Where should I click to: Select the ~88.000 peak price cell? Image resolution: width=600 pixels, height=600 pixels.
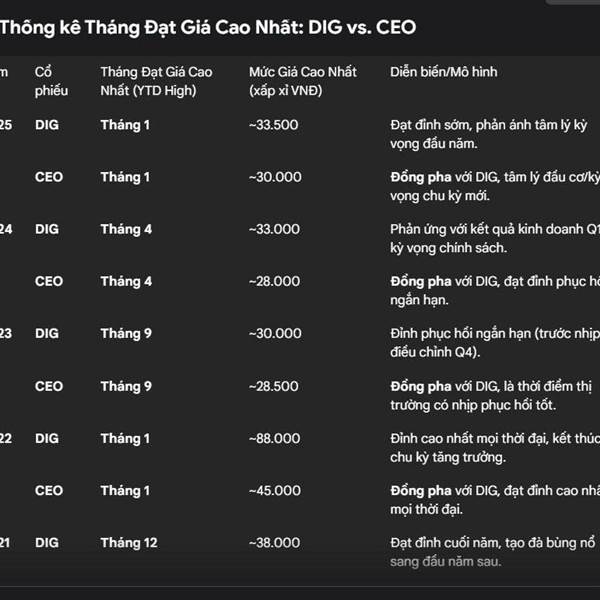click(275, 438)
